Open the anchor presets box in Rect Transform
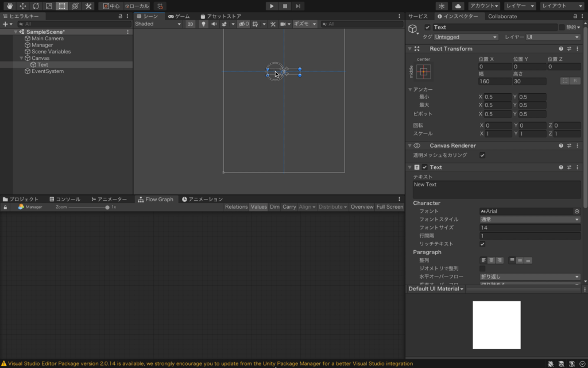This screenshot has width=588, height=368. tap(423, 72)
